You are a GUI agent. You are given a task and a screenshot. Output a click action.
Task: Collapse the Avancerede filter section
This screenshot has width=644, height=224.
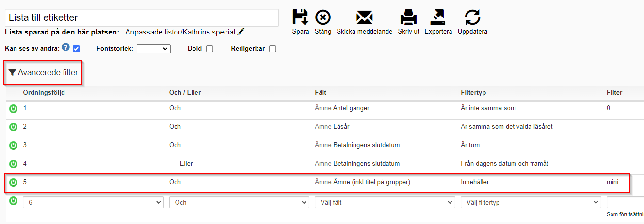pyautogui.click(x=43, y=73)
